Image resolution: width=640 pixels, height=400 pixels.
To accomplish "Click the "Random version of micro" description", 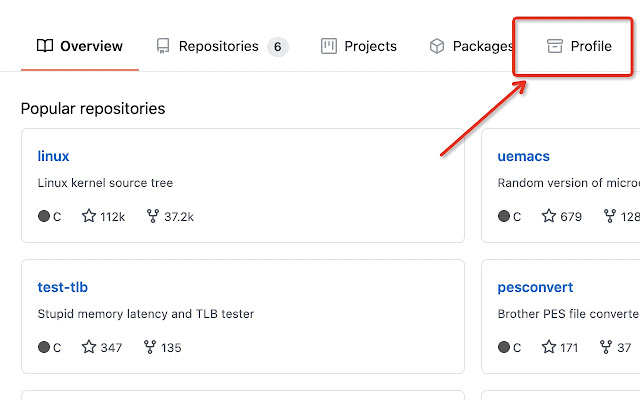I will coord(568,182).
